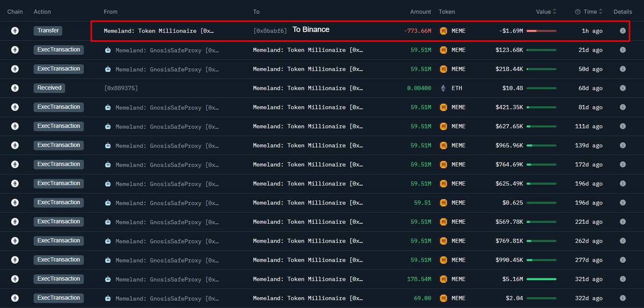Open the [0x8babf6] recipient address link
The height and width of the screenshot is (308, 644).
point(270,31)
